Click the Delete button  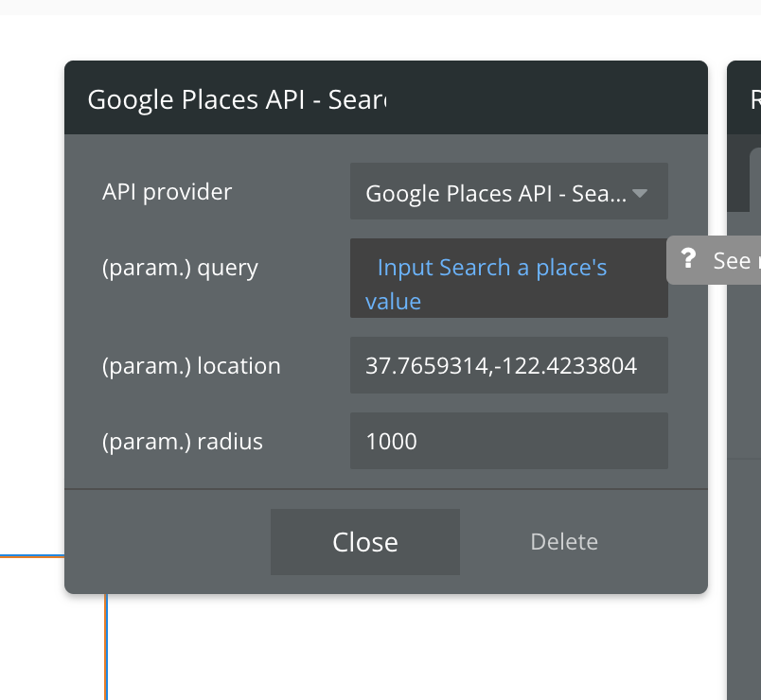[564, 542]
